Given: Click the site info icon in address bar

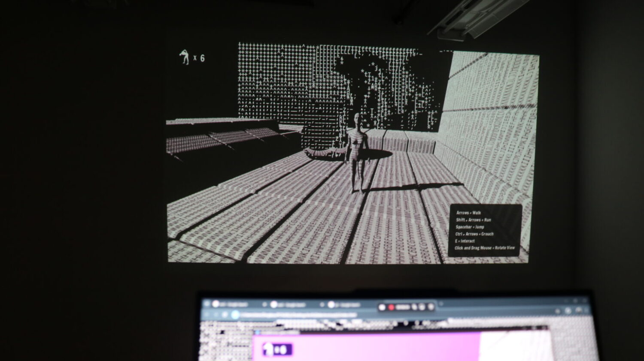Looking at the screenshot, I should click(235, 315).
